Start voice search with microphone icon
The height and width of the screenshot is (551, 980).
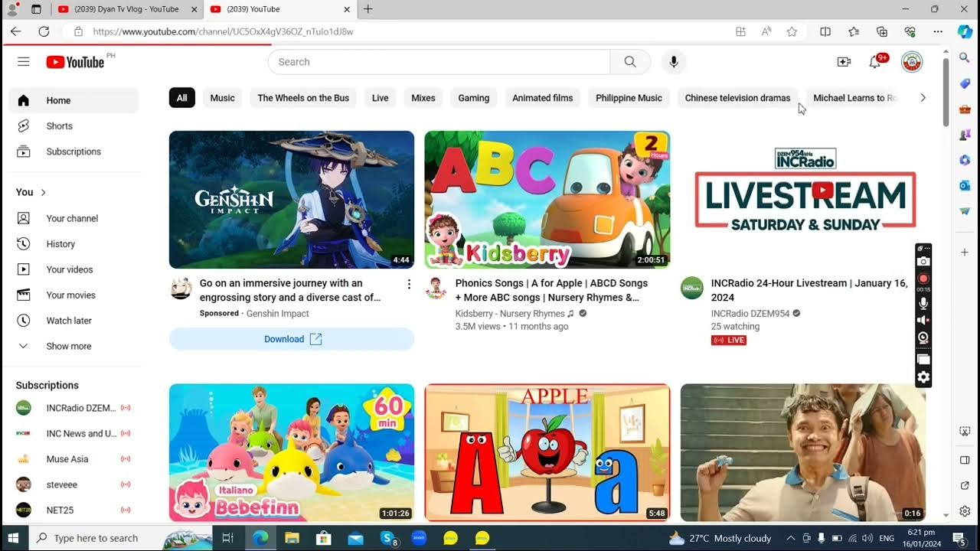click(x=674, y=62)
